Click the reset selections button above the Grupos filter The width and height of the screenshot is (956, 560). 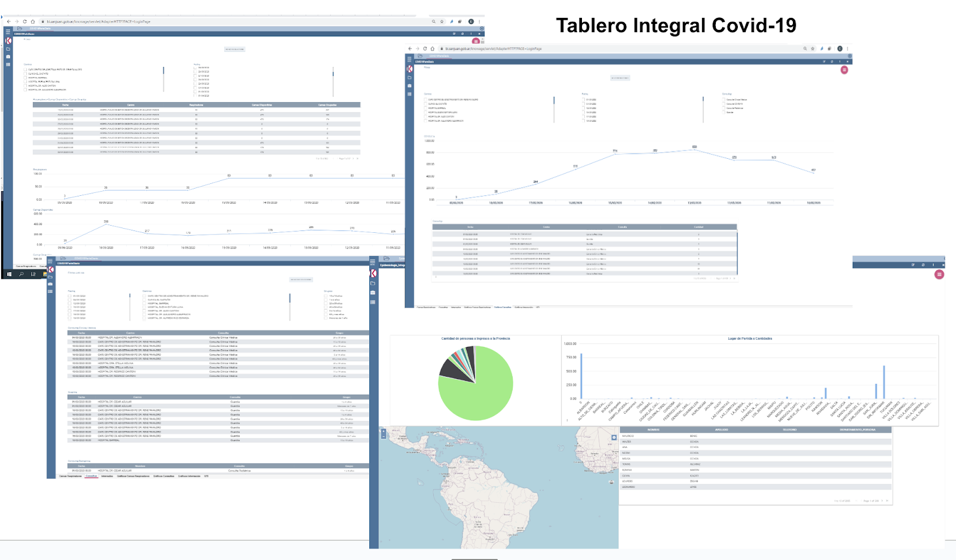click(301, 279)
